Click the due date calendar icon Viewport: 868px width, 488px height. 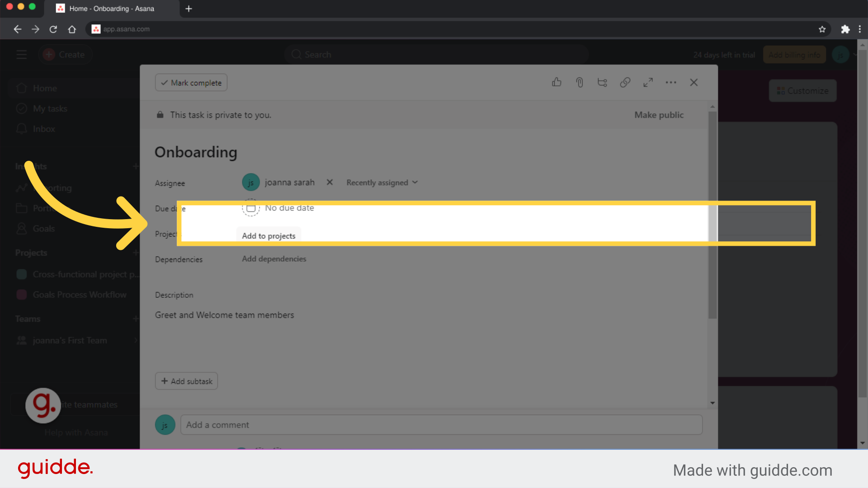(x=251, y=208)
